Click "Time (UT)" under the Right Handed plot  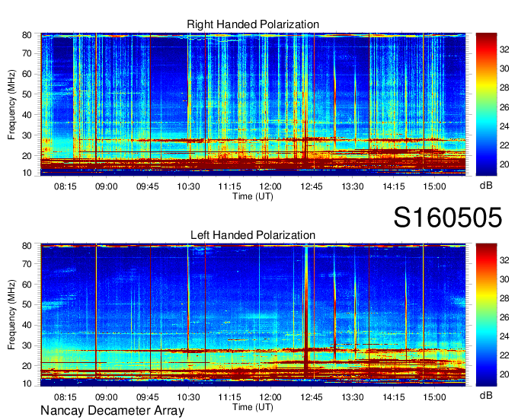253,196
